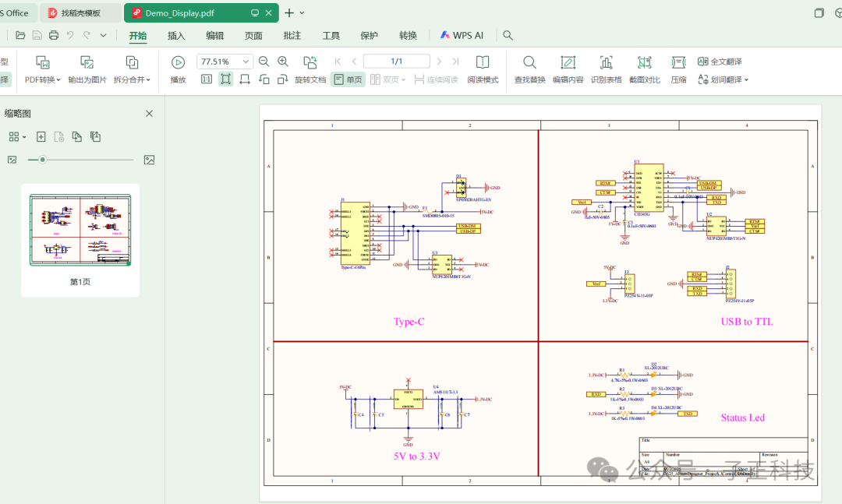The width and height of the screenshot is (842, 504).
Task: Toggle fit page view icon
Action: click(x=226, y=79)
